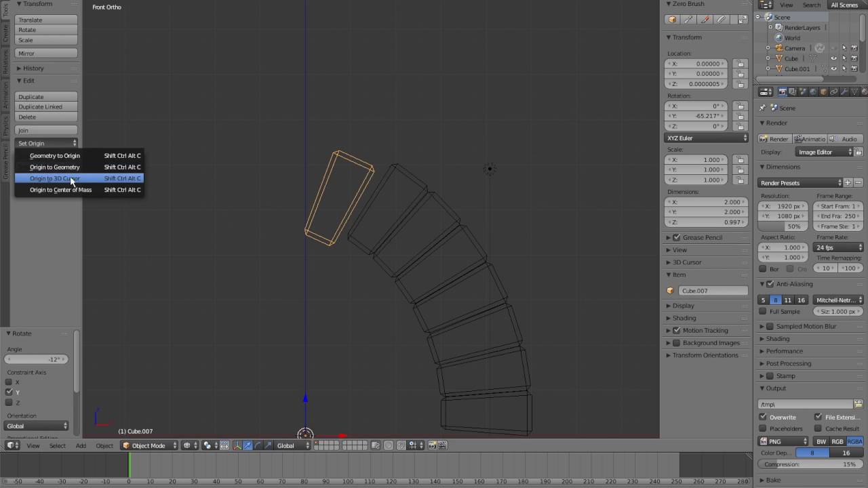This screenshot has height=488, width=868.
Task: Click the Translate button
Action: click(x=46, y=20)
